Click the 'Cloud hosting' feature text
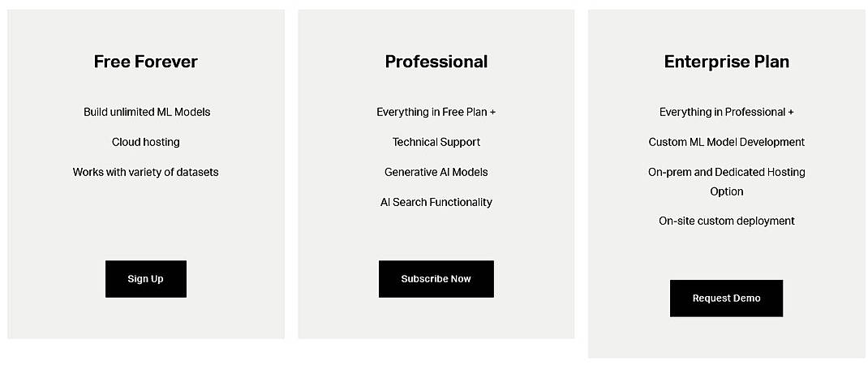 (x=145, y=142)
